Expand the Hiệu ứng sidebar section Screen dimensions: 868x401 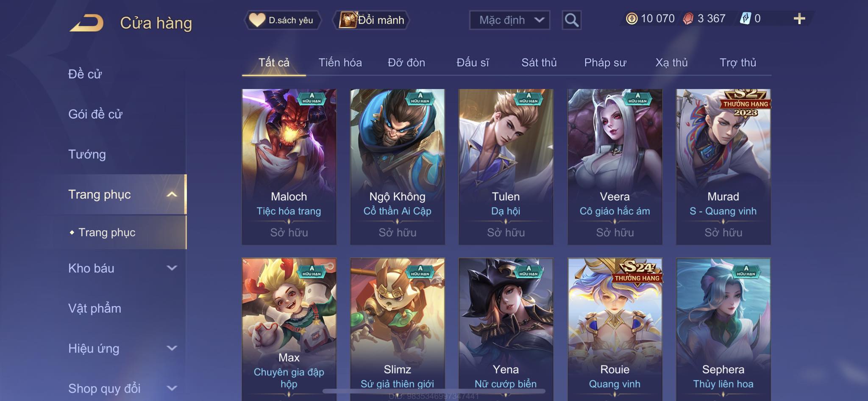tap(172, 348)
